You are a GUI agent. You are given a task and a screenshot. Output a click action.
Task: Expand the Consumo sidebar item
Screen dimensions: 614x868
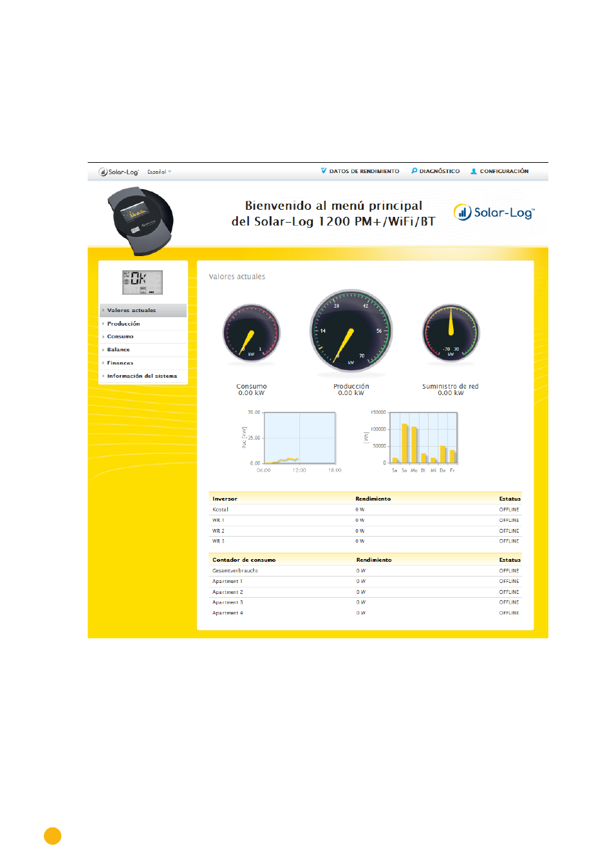click(x=120, y=337)
